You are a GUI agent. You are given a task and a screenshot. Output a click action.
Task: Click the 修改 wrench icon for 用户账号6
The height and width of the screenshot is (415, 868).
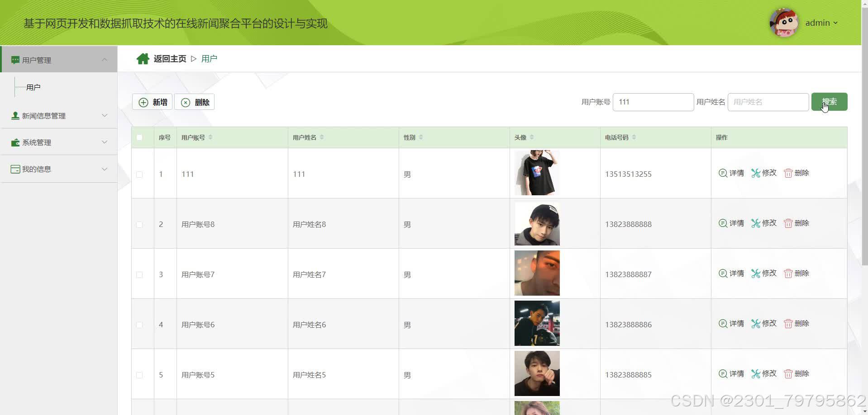click(756, 324)
